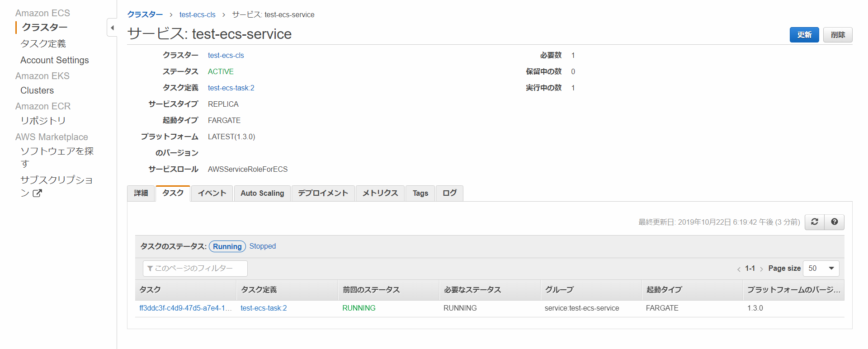Open test-ecs-task:2 task definition link in details
868x349 pixels.
(231, 88)
